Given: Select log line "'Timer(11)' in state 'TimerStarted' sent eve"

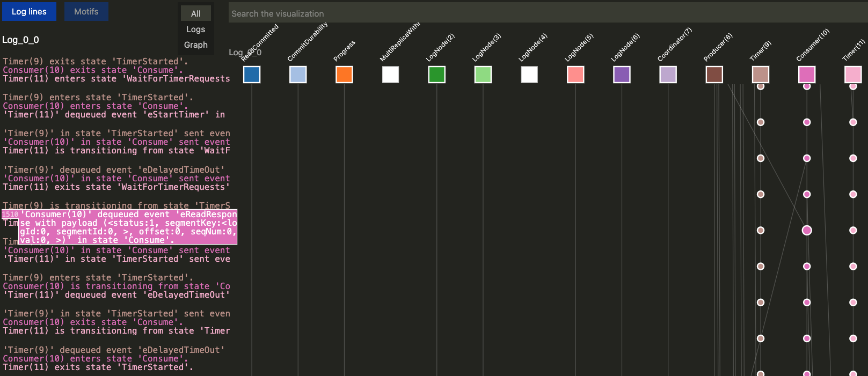Looking at the screenshot, I should point(116,259).
